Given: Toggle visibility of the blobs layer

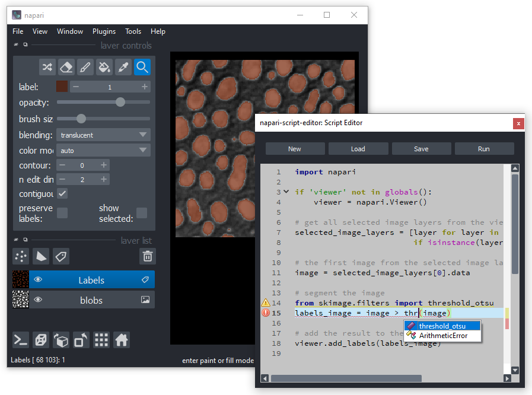Looking at the screenshot, I should point(38,300).
